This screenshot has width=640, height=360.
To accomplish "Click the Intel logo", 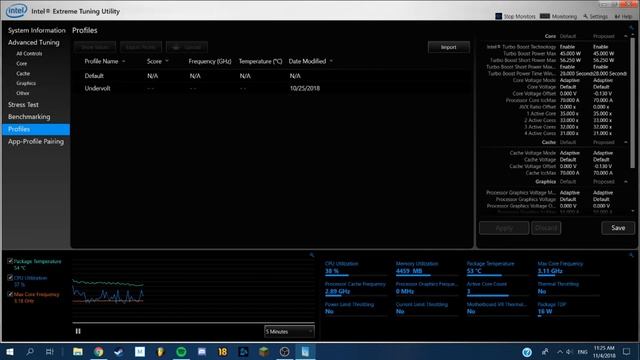I will click(x=16, y=11).
